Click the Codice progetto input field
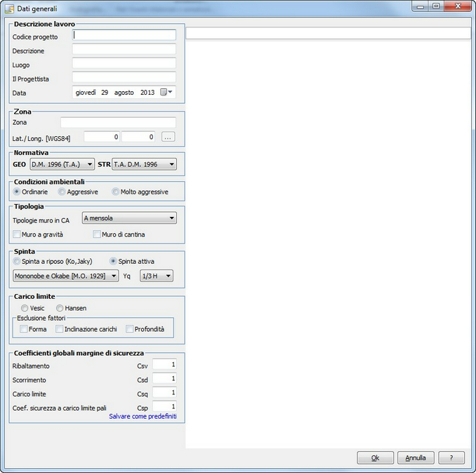Image resolution: width=476 pixels, height=473 pixels. pos(124,35)
